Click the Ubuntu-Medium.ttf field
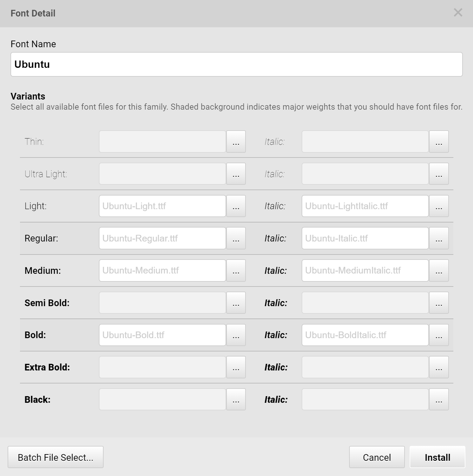This screenshot has height=476, width=473. click(163, 271)
